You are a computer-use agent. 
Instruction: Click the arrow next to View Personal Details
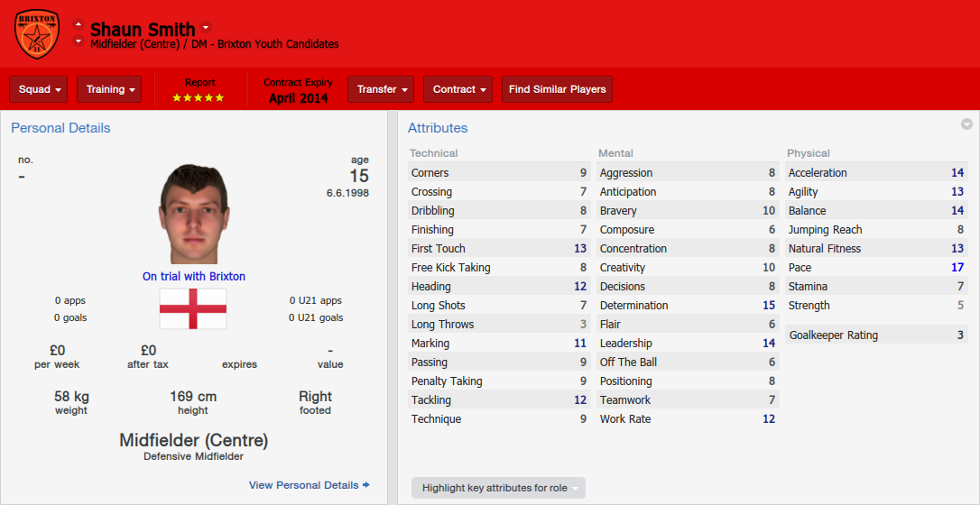click(x=366, y=485)
